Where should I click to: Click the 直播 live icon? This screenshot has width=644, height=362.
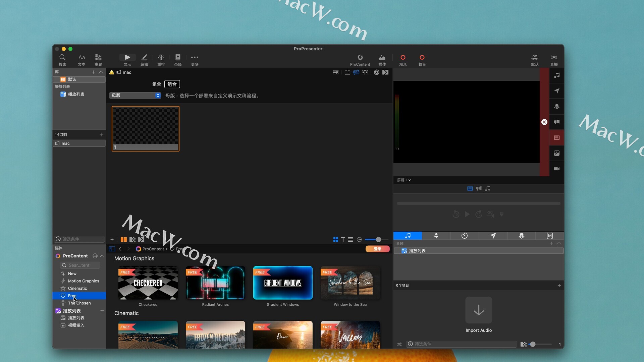tap(554, 60)
